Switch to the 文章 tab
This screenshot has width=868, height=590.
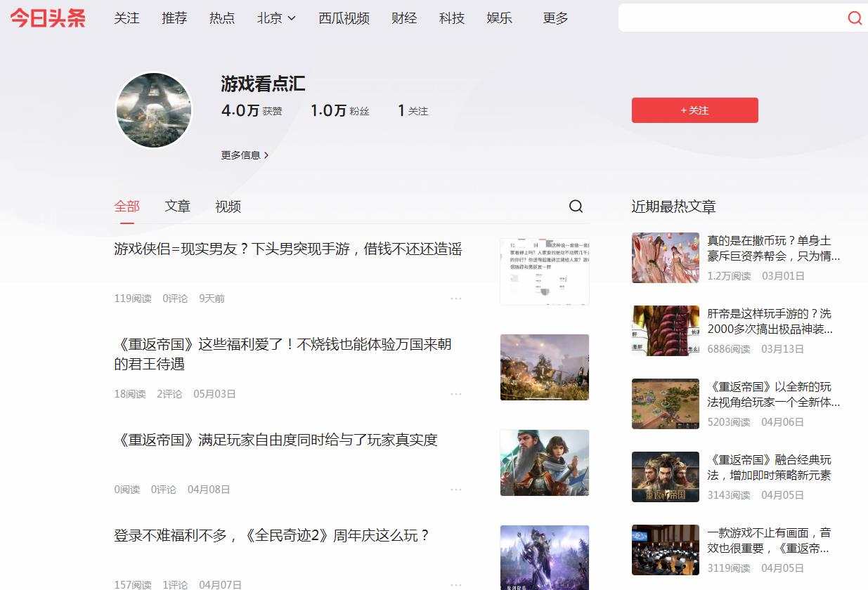(x=178, y=206)
